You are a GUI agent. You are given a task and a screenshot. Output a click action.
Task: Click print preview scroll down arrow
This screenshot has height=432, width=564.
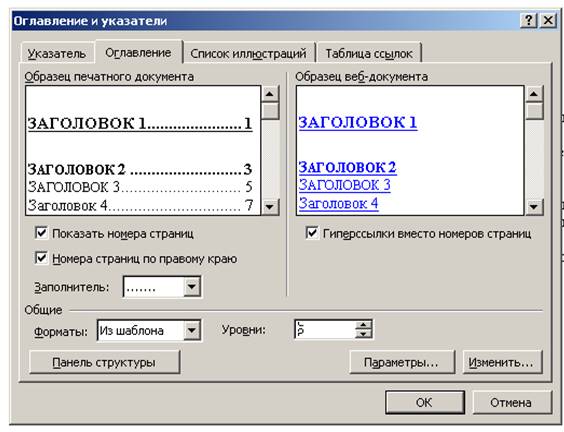point(270,207)
